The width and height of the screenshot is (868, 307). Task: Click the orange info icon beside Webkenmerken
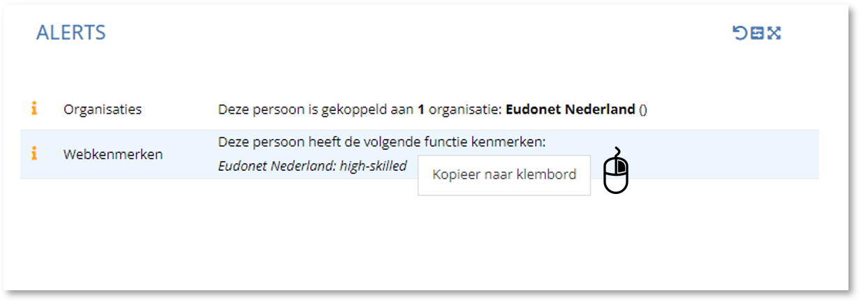coord(34,153)
